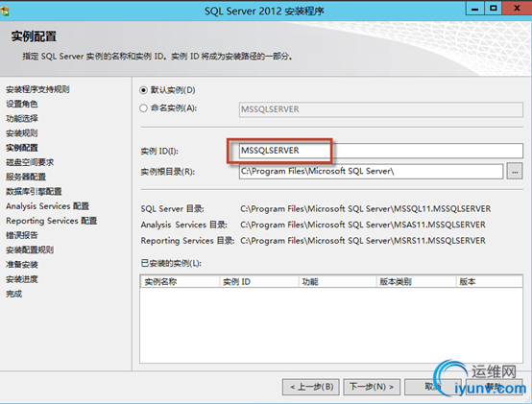The width and height of the screenshot is (532, 404).
Task: Select 安装进度 step in sidebar
Action: point(22,279)
